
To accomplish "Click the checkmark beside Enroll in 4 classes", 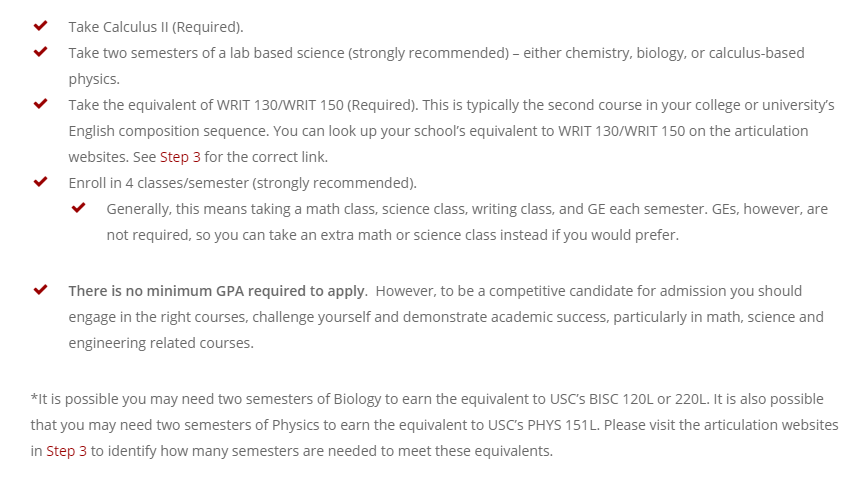I will pyautogui.click(x=40, y=182).
